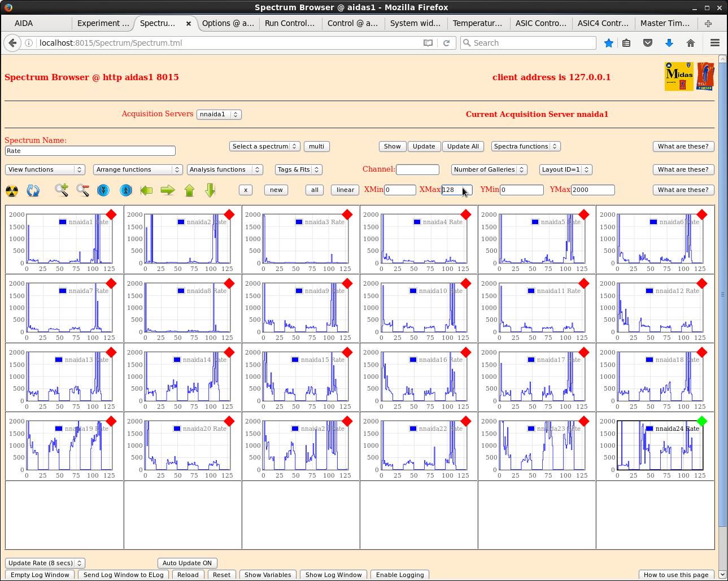Click the Firefox back button

(x=12, y=43)
